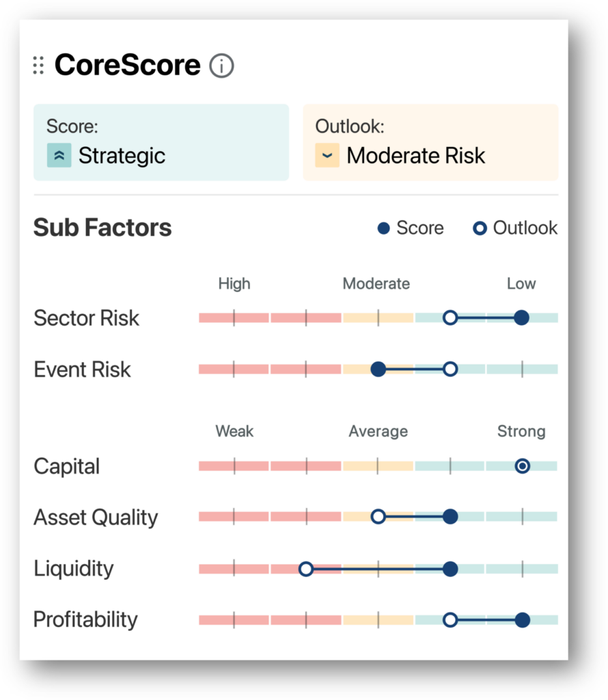This screenshot has height=700, width=608.
Task: Click the info icon next to CoreScore
Action: pyautogui.click(x=221, y=66)
